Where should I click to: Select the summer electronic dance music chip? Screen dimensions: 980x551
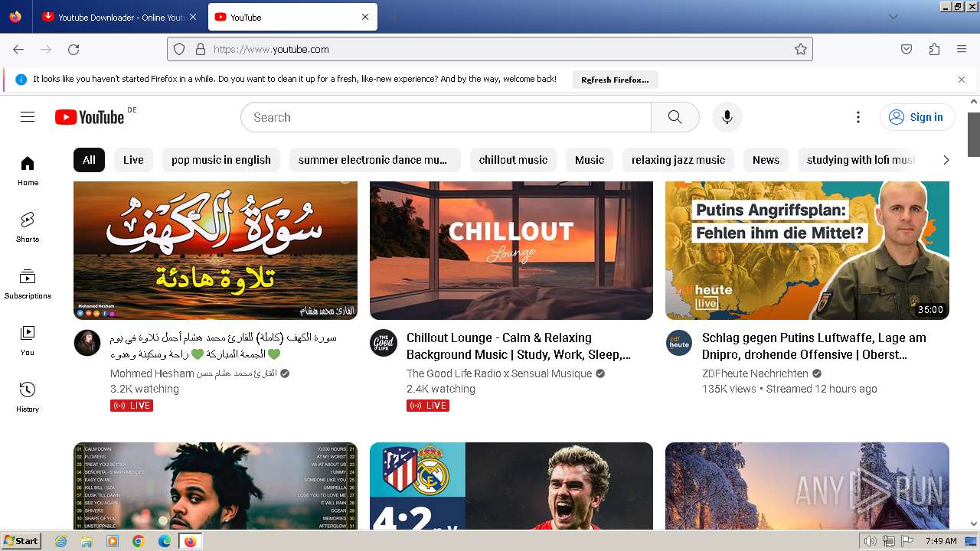(x=374, y=160)
